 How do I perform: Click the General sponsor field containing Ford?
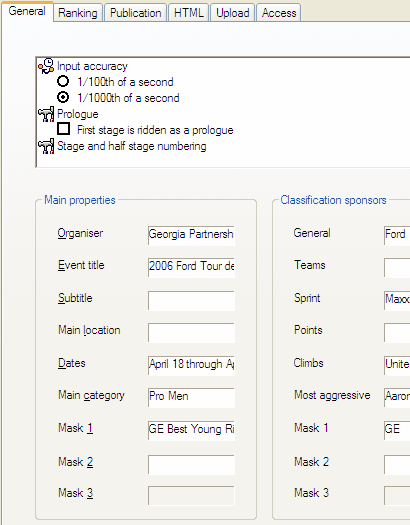(397, 235)
